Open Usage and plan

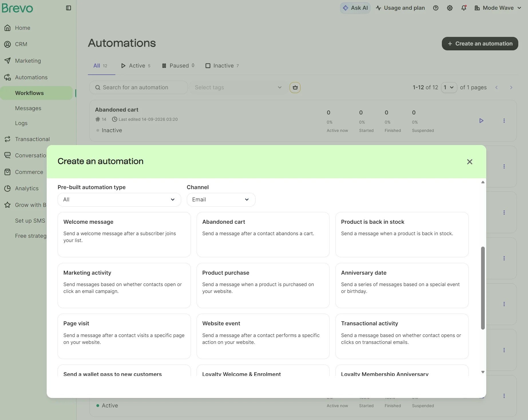400,8
